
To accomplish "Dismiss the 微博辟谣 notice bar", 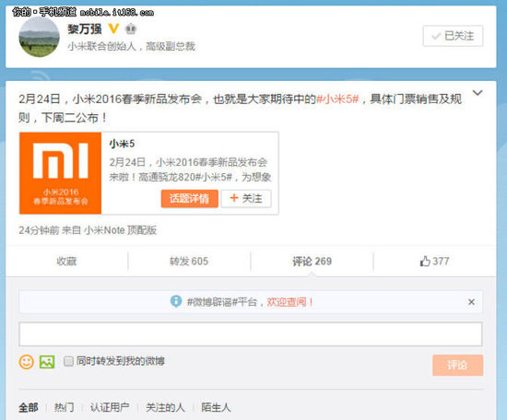I will click(x=471, y=302).
